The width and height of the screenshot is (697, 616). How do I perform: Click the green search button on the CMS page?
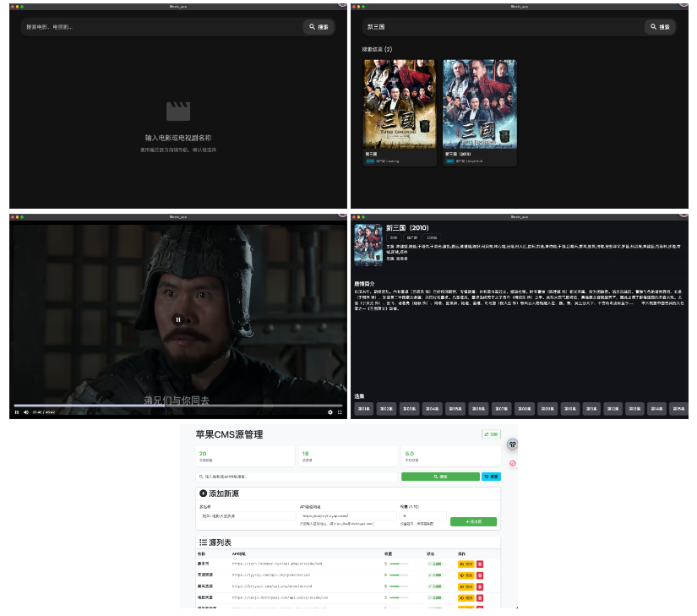(x=440, y=477)
